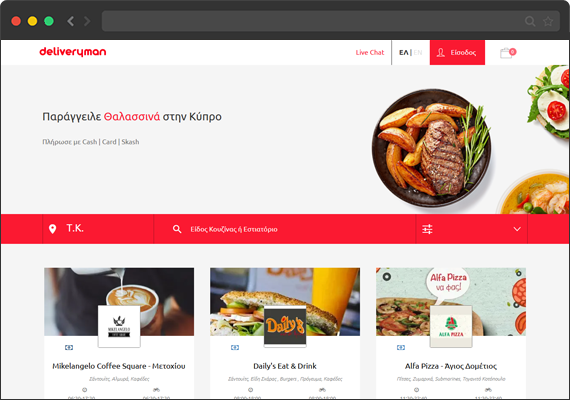Viewport: 570px width, 400px height.
Task: Open Alfa Pizza - Άγιος Δομέτιος title
Action: pyautogui.click(x=451, y=366)
